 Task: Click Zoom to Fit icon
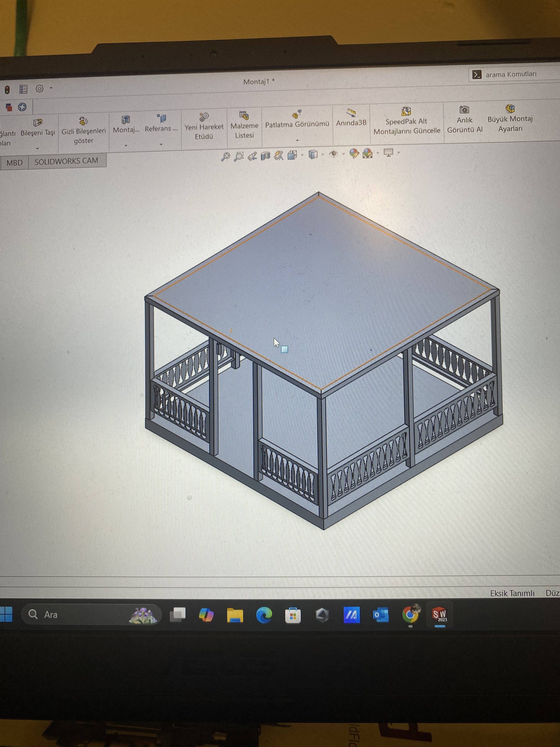225,157
